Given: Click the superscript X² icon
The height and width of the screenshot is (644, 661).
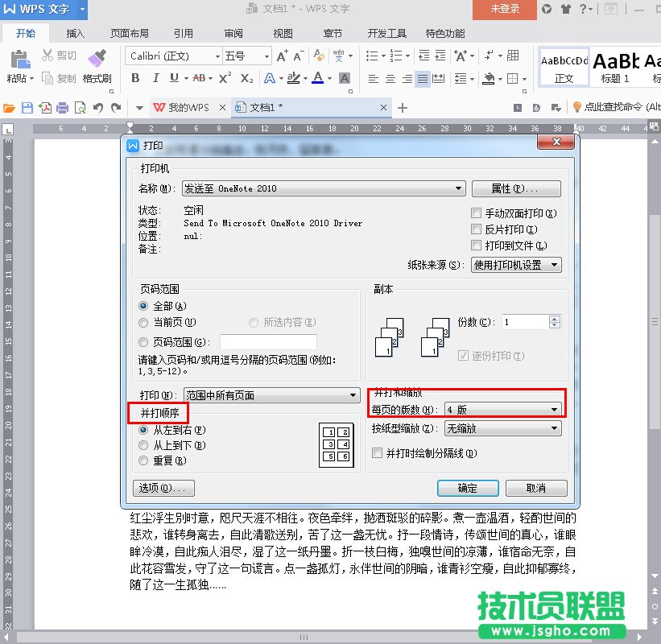Looking at the screenshot, I should [x=225, y=78].
